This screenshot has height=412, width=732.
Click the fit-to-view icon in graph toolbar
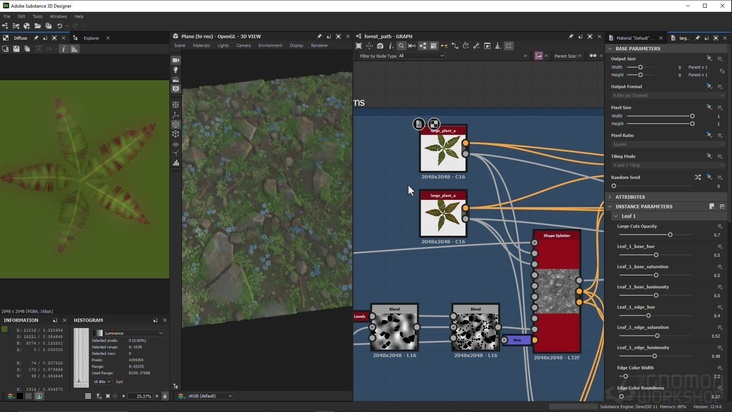[x=359, y=46]
